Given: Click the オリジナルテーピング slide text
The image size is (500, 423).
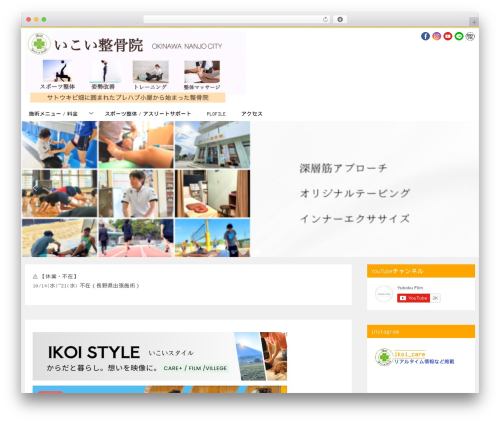Looking at the screenshot, I should [x=355, y=193].
